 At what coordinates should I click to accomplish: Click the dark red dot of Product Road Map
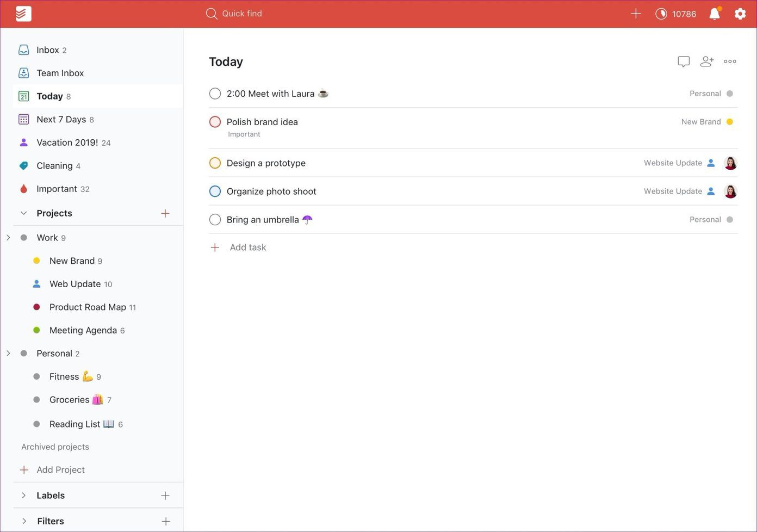pyautogui.click(x=36, y=307)
